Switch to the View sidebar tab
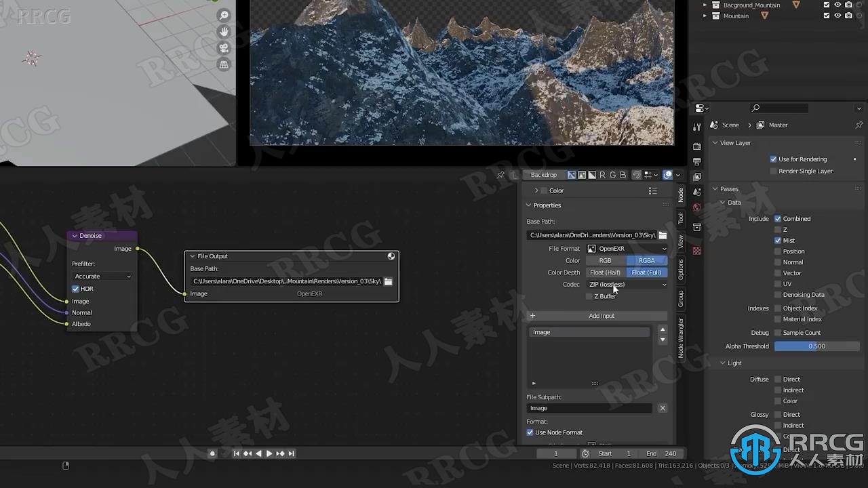This screenshot has height=488, width=868. (681, 241)
